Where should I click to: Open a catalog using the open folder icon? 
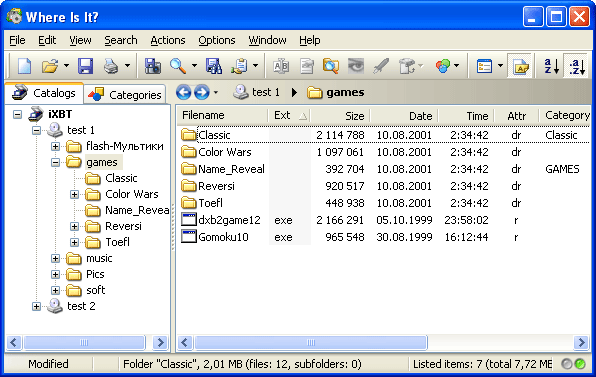tap(50, 66)
